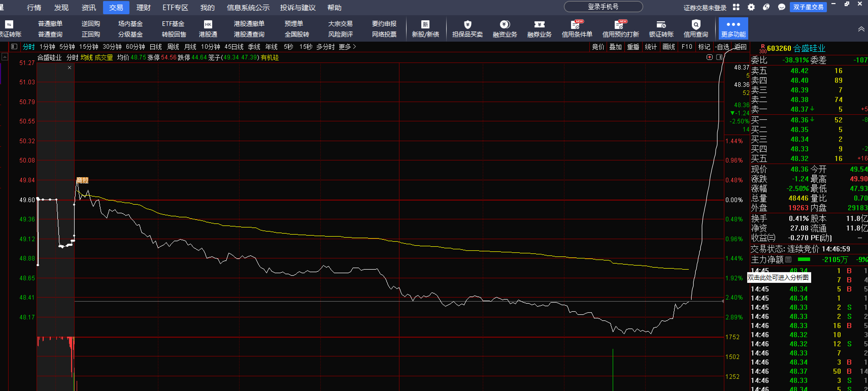The image size is (868, 391).
Task: Collapse the trading toolbar with double chevron
Action: 861,29
